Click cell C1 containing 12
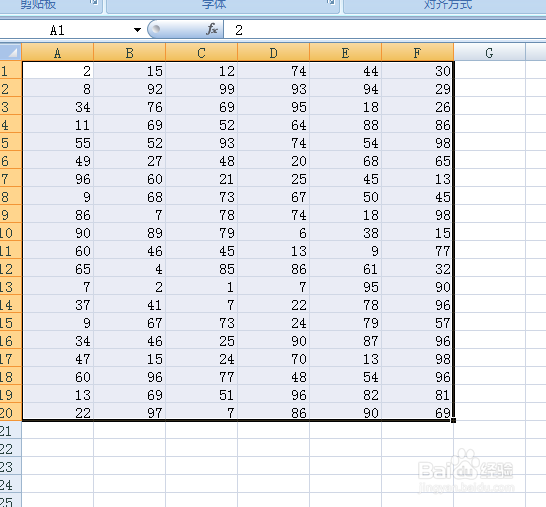The image size is (546, 507). 202,71
